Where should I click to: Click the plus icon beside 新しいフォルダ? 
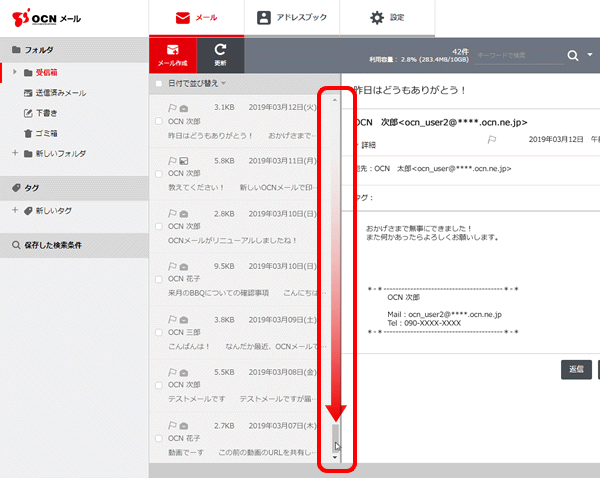click(x=15, y=153)
